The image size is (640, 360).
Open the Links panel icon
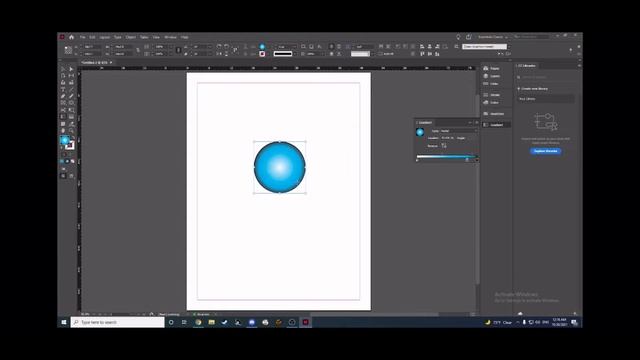[486, 84]
